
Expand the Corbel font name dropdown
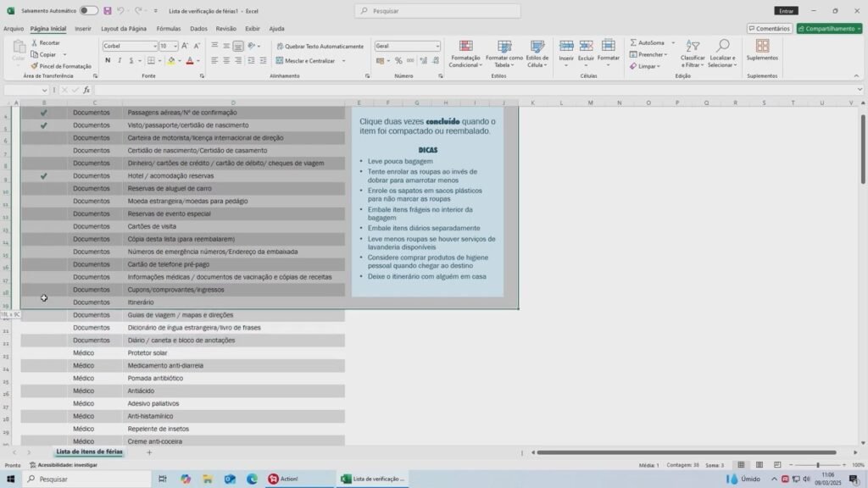(x=155, y=47)
